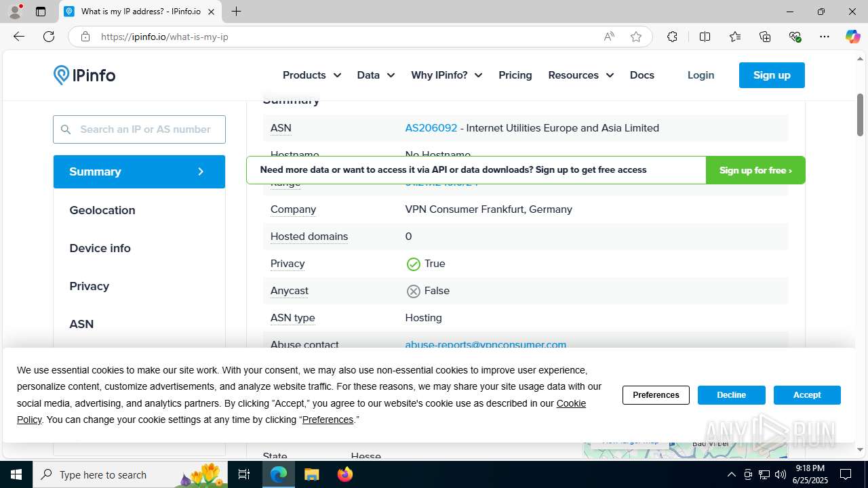Open the Pricing page
Screen dimensions: 868x488
pos(515,75)
